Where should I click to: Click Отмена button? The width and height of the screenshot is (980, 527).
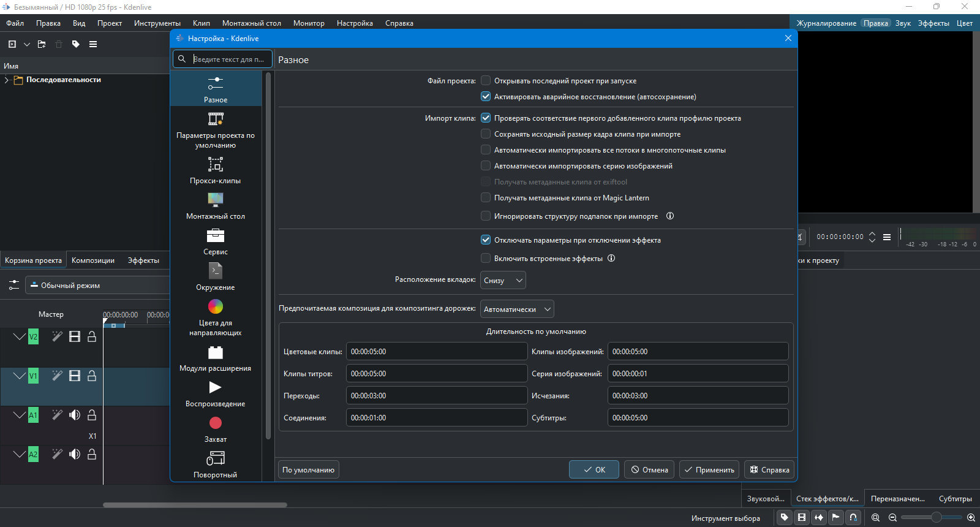[x=650, y=469]
